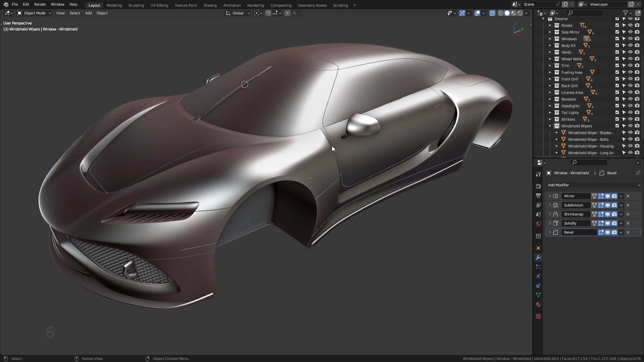
Task: Open the viewport Add menu
Action: [88, 13]
